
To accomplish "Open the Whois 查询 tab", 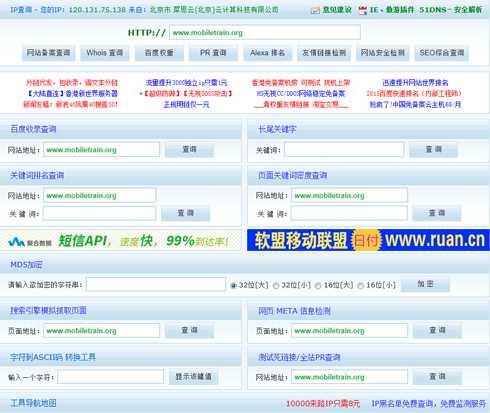I will [105, 53].
